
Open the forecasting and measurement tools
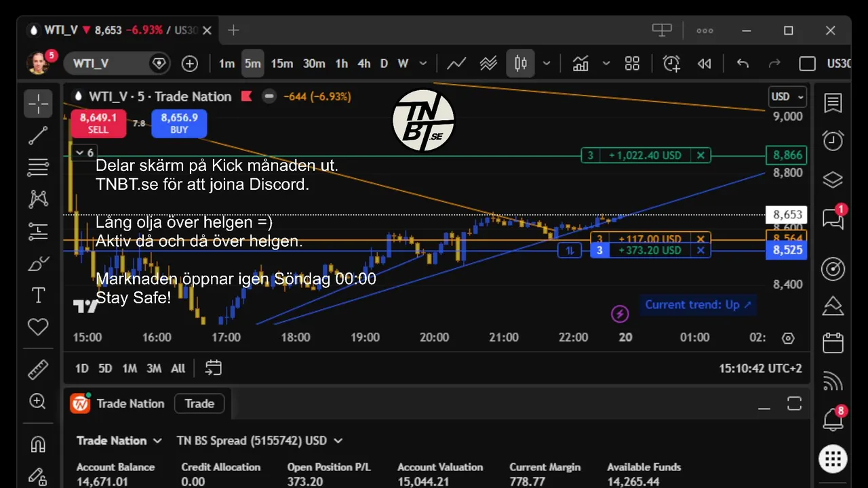39,230
